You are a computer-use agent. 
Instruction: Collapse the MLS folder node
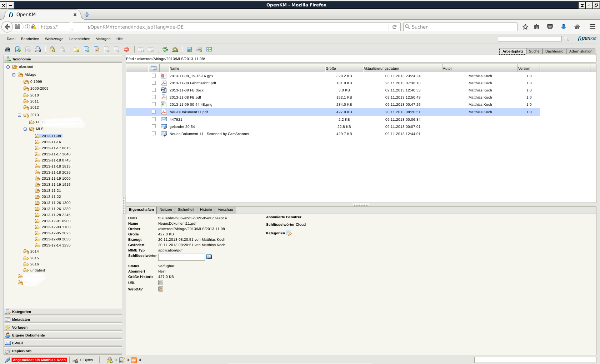(25, 129)
